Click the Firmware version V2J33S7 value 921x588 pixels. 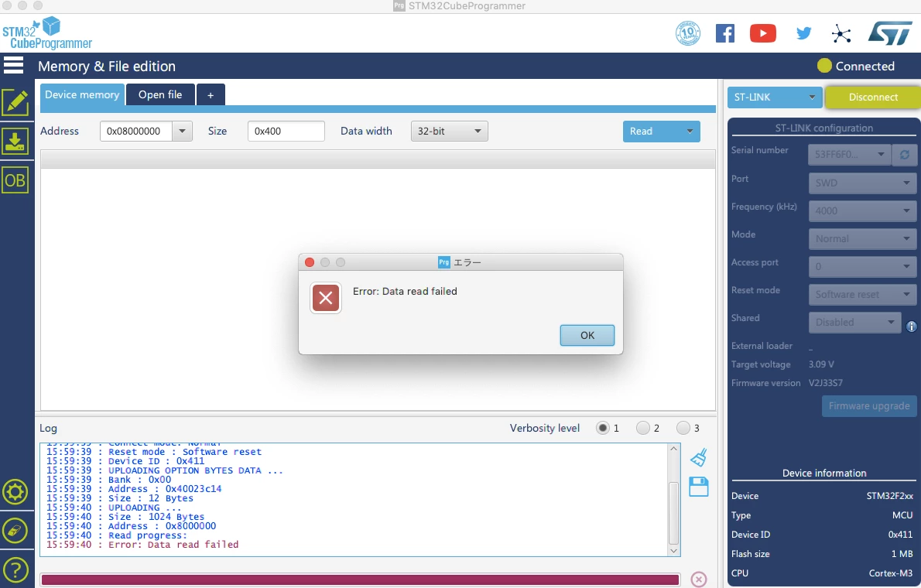(x=825, y=383)
